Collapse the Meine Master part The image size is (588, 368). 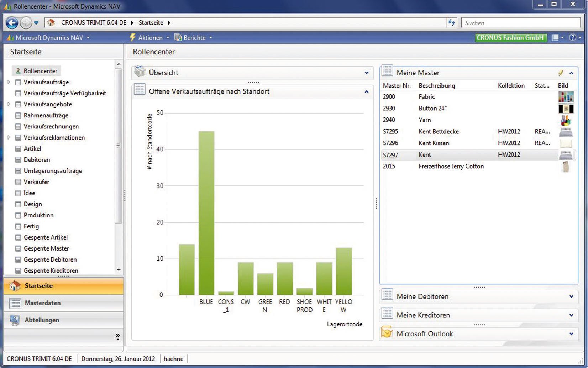pyautogui.click(x=572, y=73)
